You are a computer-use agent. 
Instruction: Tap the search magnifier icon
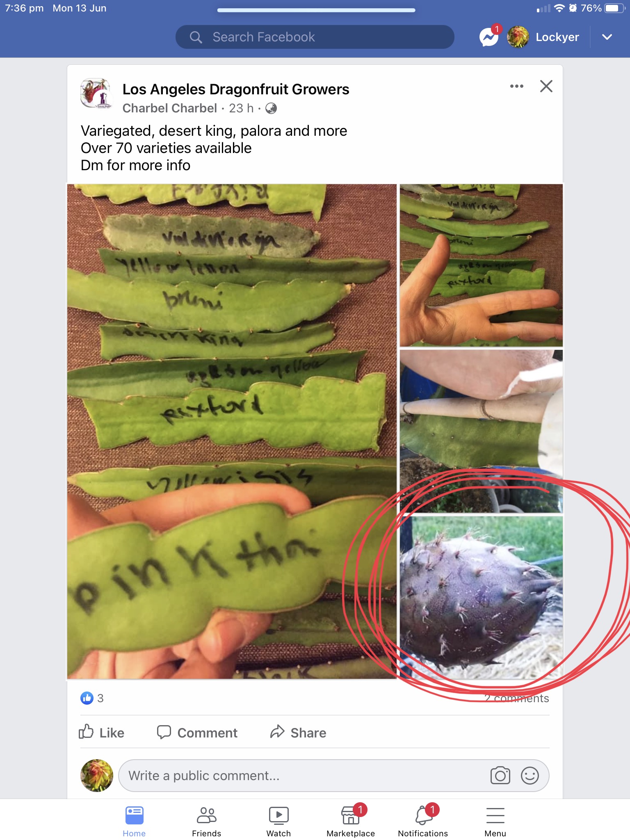tap(196, 37)
